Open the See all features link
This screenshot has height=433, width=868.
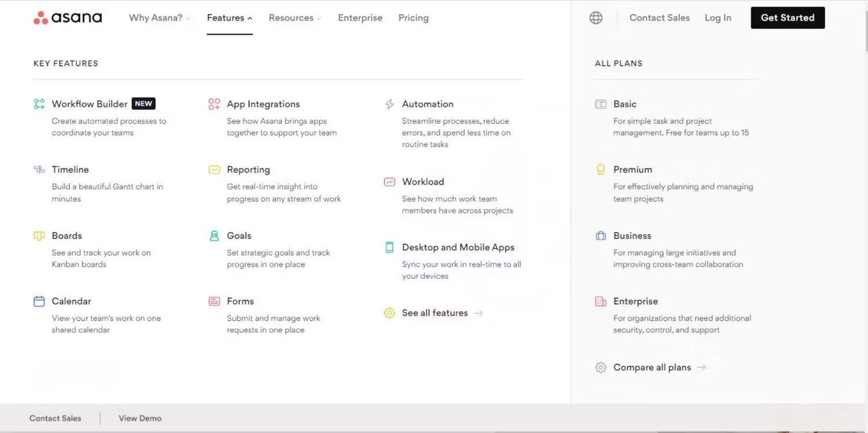pyautogui.click(x=434, y=313)
